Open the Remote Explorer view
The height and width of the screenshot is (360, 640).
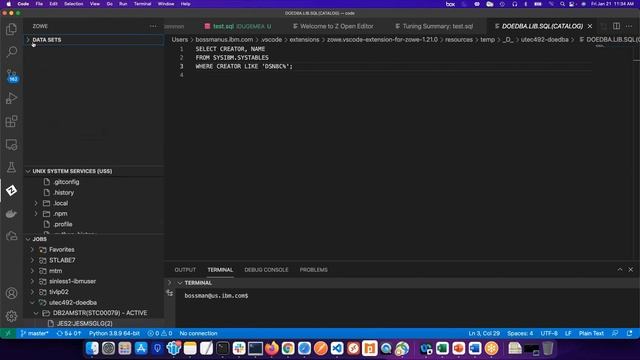click(11, 144)
